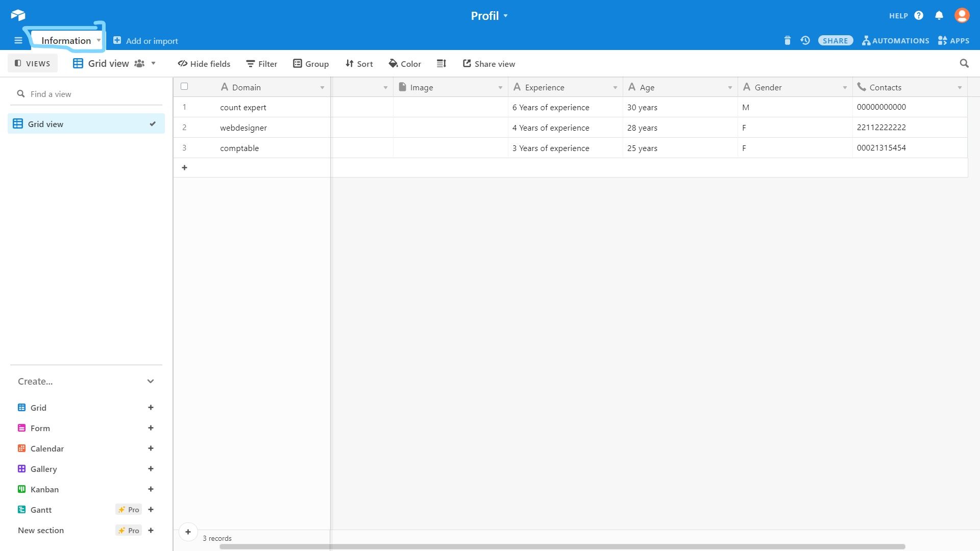
Task: Open the Group menu
Action: pos(311,64)
